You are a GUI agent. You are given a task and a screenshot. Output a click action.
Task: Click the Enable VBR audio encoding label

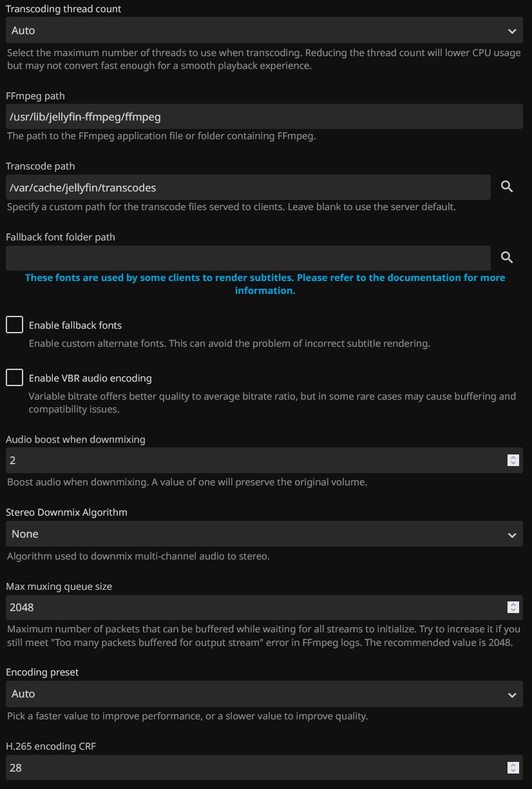coord(90,378)
